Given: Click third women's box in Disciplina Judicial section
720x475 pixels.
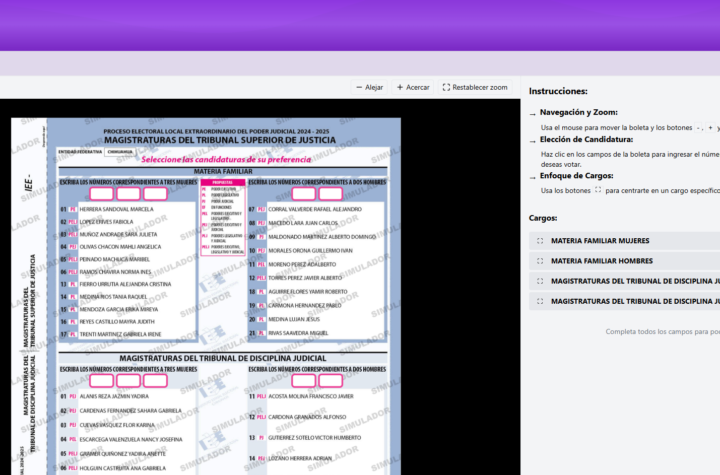Looking at the screenshot, I should (x=155, y=381).
